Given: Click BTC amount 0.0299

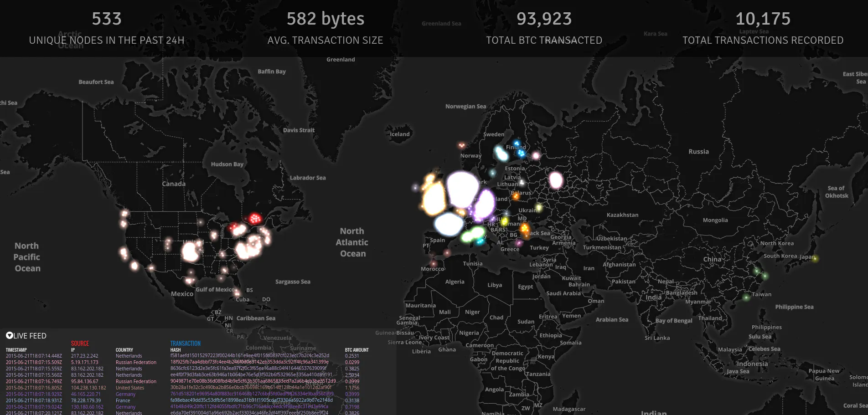Looking at the screenshot, I should (352, 362).
